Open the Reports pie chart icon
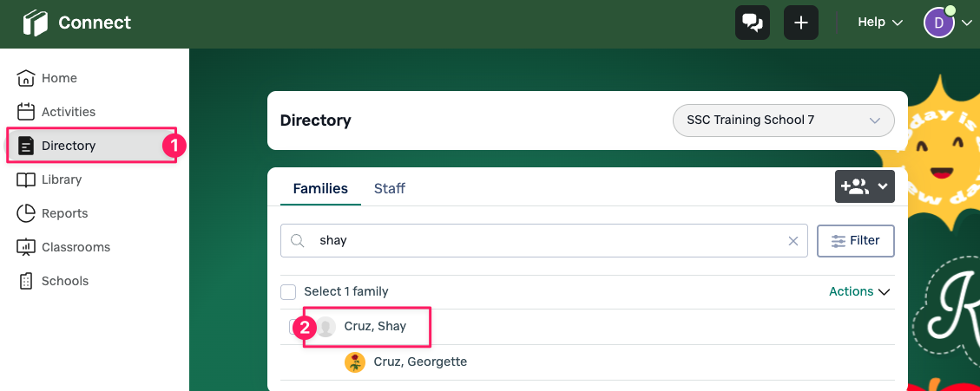Image resolution: width=980 pixels, height=391 pixels. (x=26, y=213)
